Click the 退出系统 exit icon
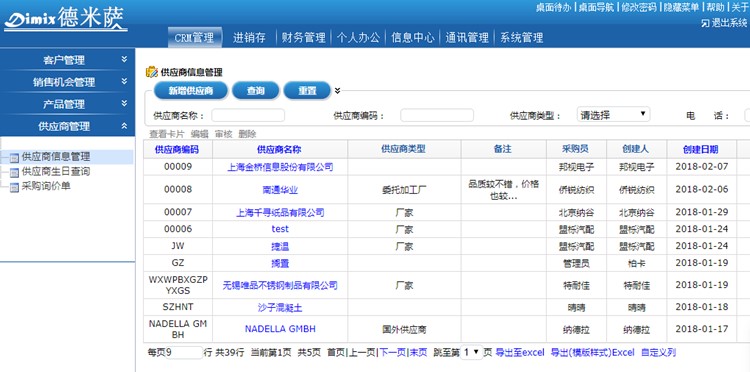The image size is (750, 372). [705, 23]
